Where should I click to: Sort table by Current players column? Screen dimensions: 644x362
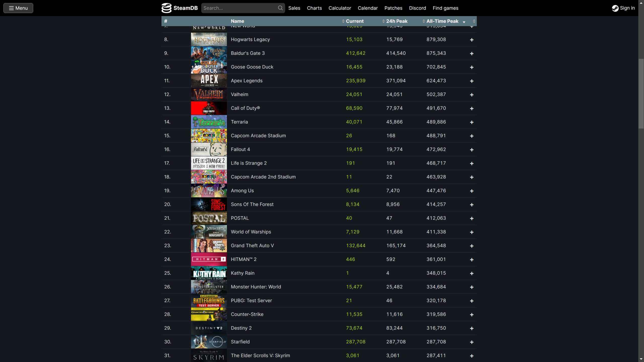point(354,21)
